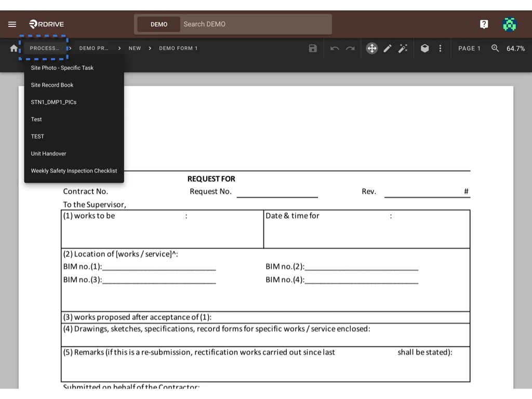Open help via the question mark icon
Image resolution: width=532 pixels, height=399 pixels.
click(x=483, y=24)
